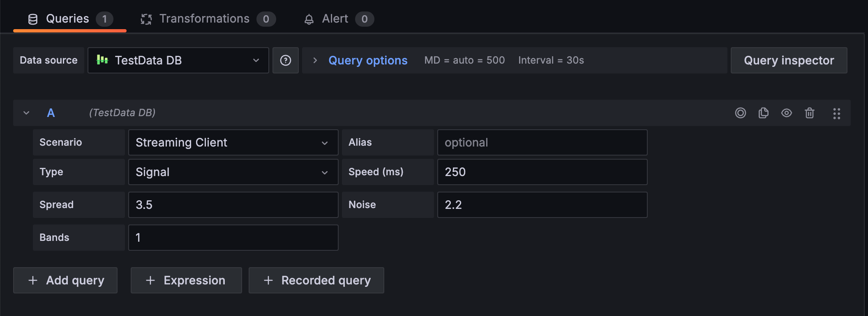Toggle query A visibility eye icon
Viewport: 868px width, 316px height.
pos(786,113)
